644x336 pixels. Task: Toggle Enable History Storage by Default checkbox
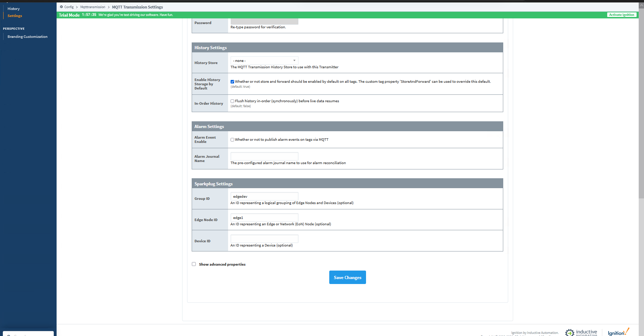pyautogui.click(x=232, y=82)
